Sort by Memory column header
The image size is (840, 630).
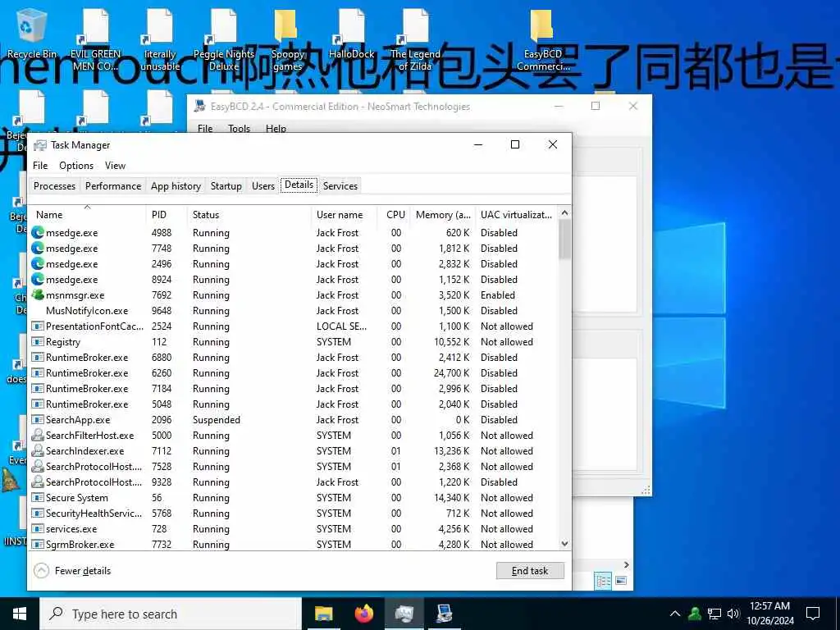point(442,214)
